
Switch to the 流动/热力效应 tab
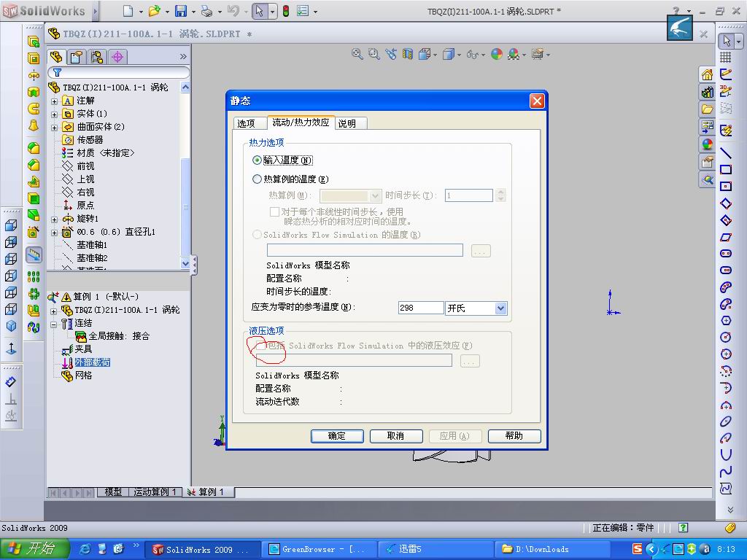pyautogui.click(x=301, y=122)
